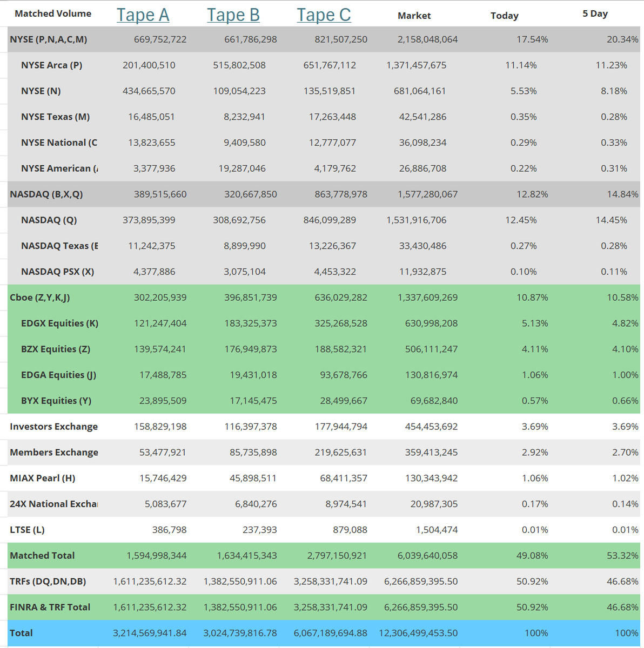Click NYSE Texas Market value 42,541,286
Viewport: 644px width, 648px height.
point(423,117)
